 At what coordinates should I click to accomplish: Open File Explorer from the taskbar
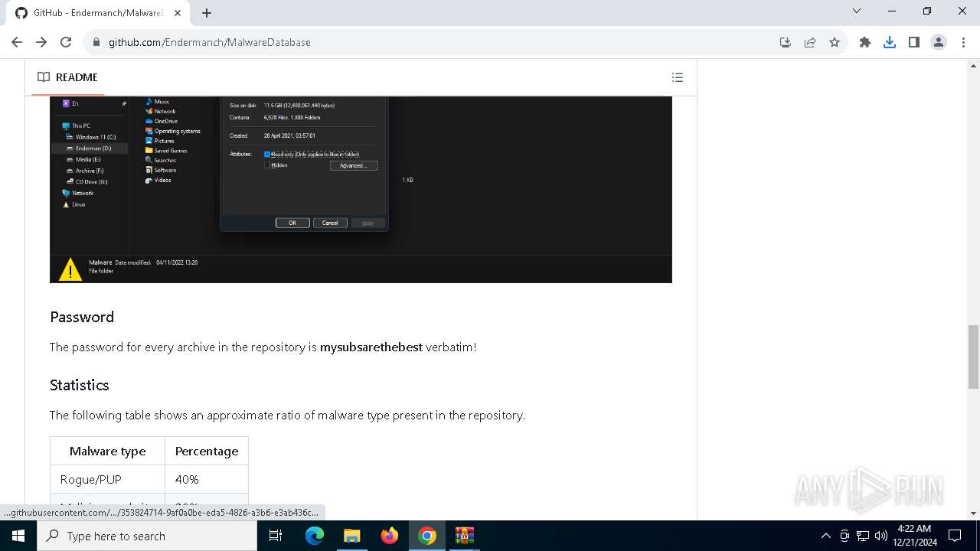coord(351,536)
